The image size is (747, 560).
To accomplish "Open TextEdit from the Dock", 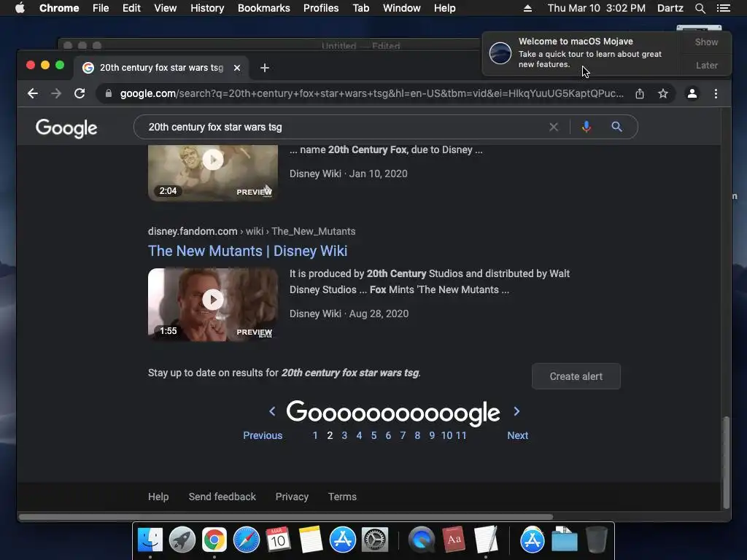I will click(x=486, y=540).
